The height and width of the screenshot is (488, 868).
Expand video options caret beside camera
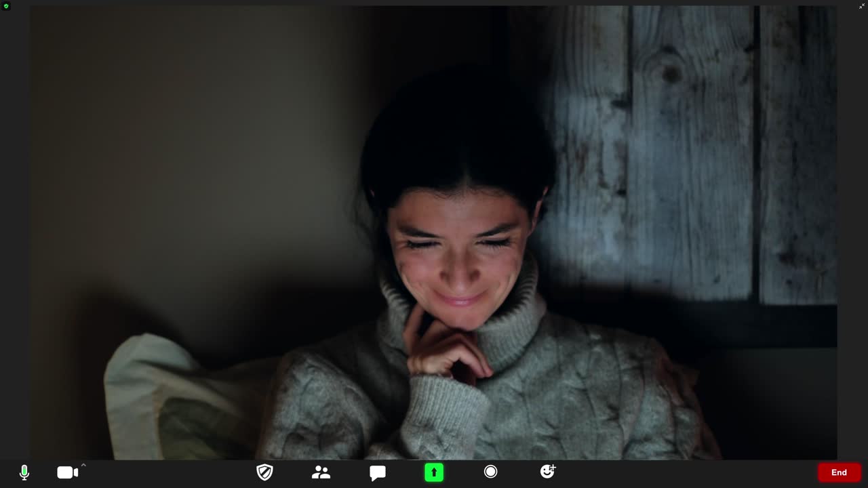point(83,465)
